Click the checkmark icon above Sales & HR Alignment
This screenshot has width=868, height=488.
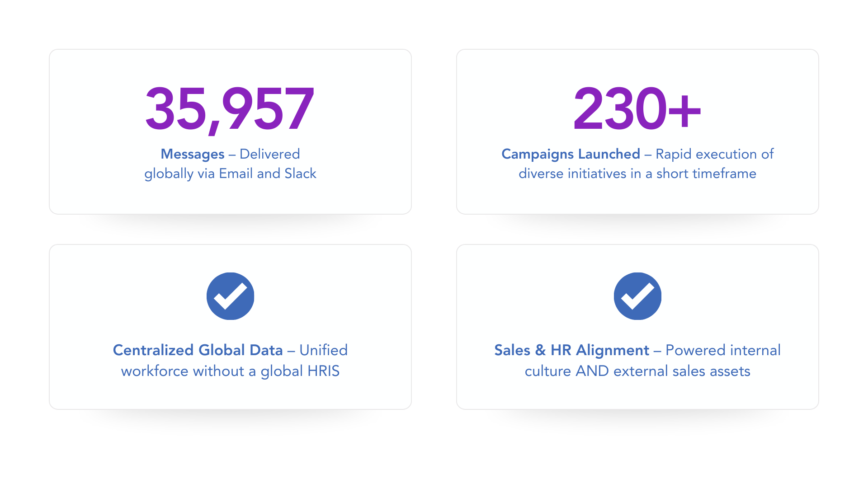pyautogui.click(x=637, y=296)
